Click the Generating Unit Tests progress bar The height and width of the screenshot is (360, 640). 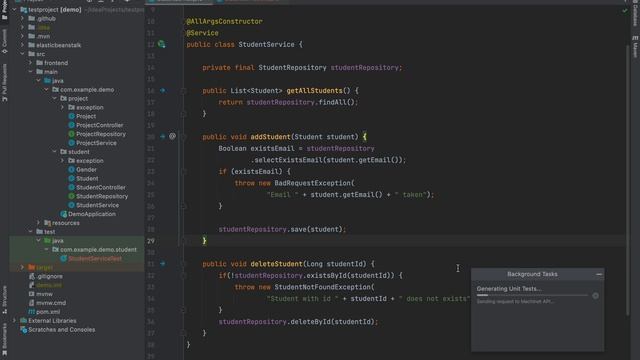pos(532,295)
